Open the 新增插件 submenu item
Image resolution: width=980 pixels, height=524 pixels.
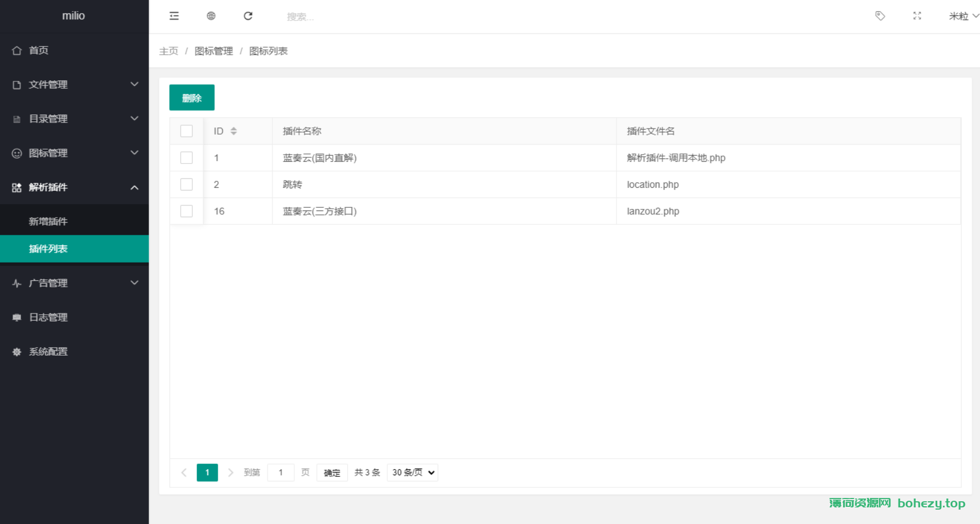tap(74, 222)
